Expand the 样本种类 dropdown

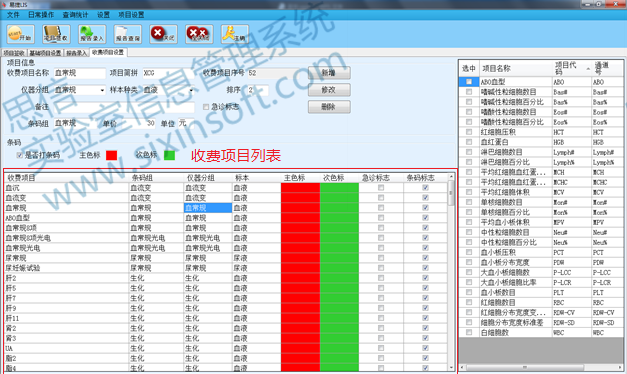click(x=191, y=90)
